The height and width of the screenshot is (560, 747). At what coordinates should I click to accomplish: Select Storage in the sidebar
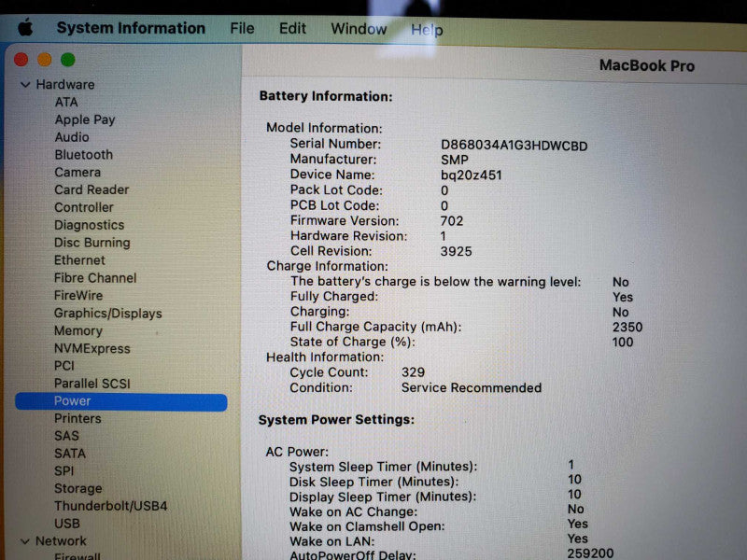click(78, 488)
